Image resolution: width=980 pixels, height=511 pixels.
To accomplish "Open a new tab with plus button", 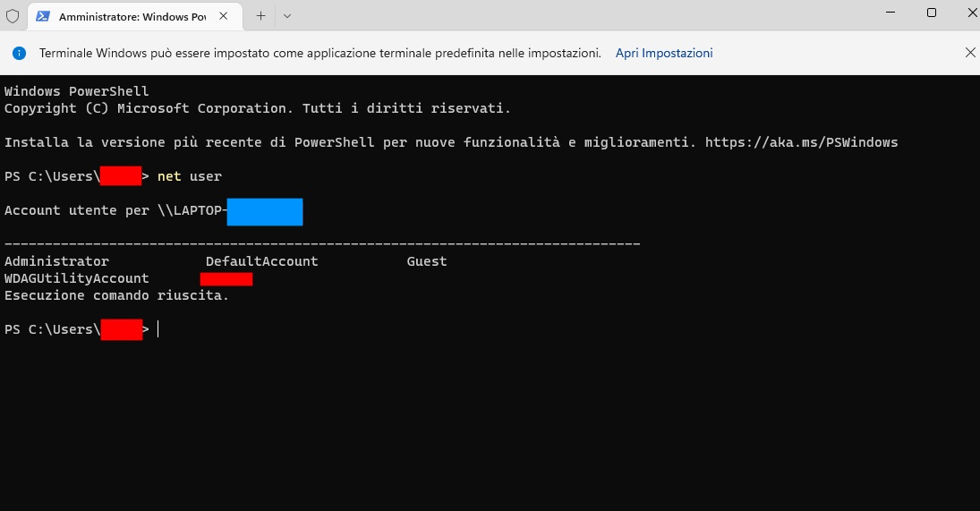I will (x=260, y=16).
